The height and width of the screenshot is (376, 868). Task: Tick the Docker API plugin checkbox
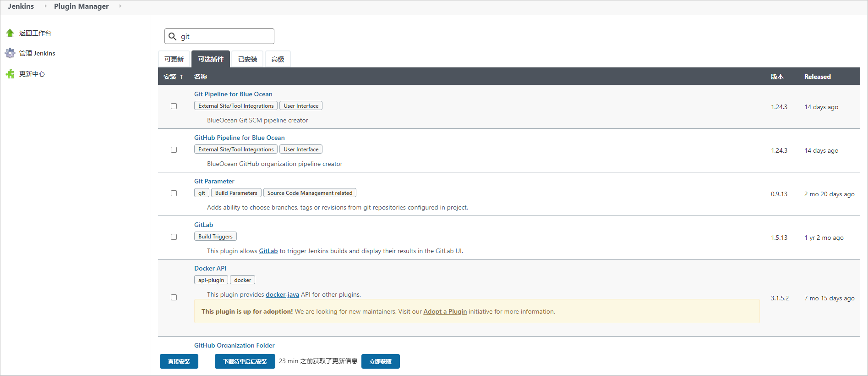[174, 298]
